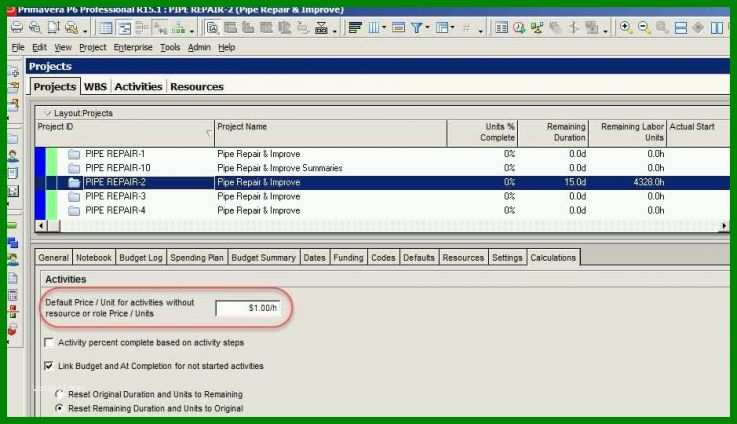Click the Default Price / Unit input field
The width and height of the screenshot is (737, 424).
tap(248, 308)
